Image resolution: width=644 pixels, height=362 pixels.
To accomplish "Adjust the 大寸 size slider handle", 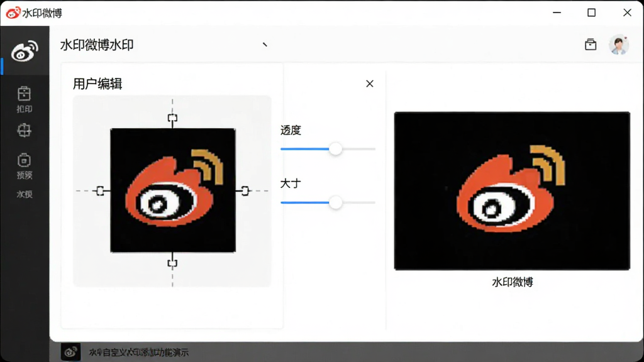I will click(x=336, y=202).
